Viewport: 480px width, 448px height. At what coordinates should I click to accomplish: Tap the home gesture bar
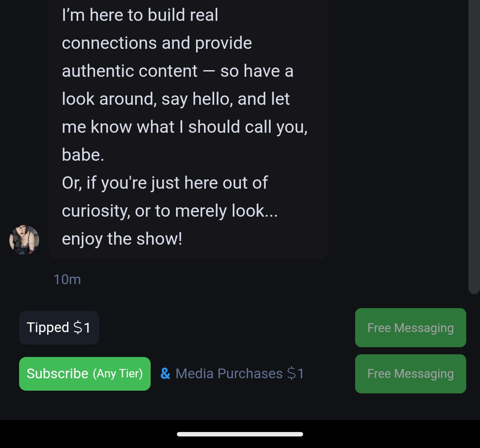[x=240, y=434]
